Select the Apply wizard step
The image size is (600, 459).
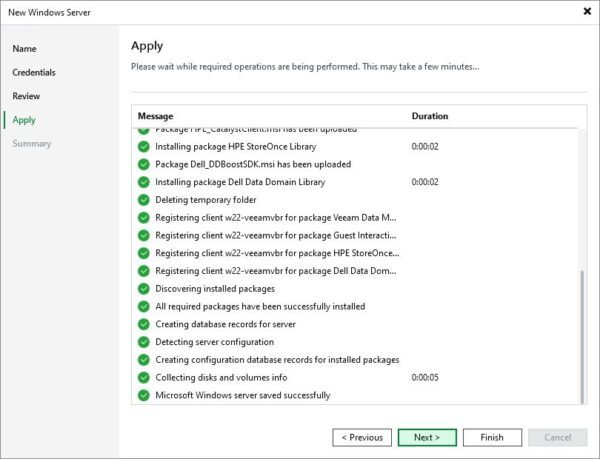pyautogui.click(x=24, y=120)
